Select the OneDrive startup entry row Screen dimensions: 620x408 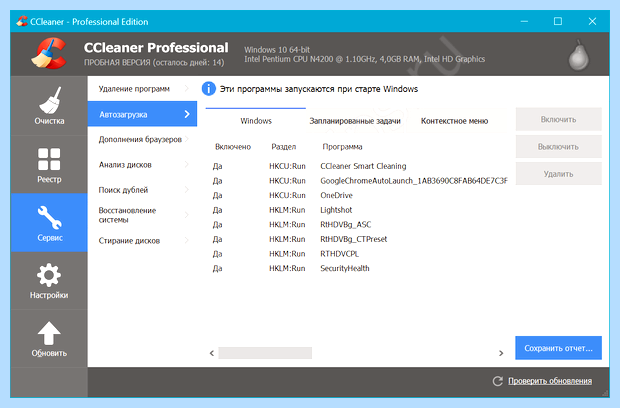pos(356,195)
